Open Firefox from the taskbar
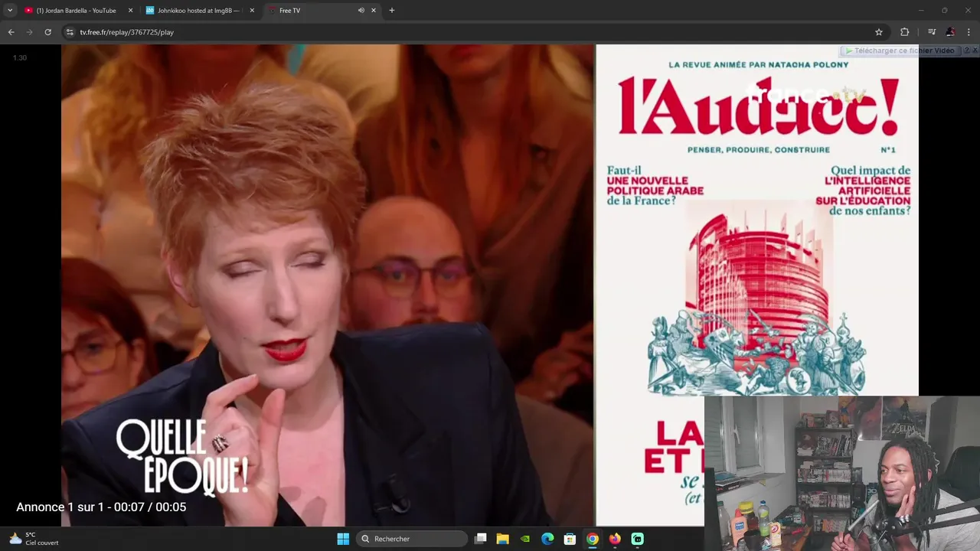The height and width of the screenshot is (551, 980). pos(615,539)
